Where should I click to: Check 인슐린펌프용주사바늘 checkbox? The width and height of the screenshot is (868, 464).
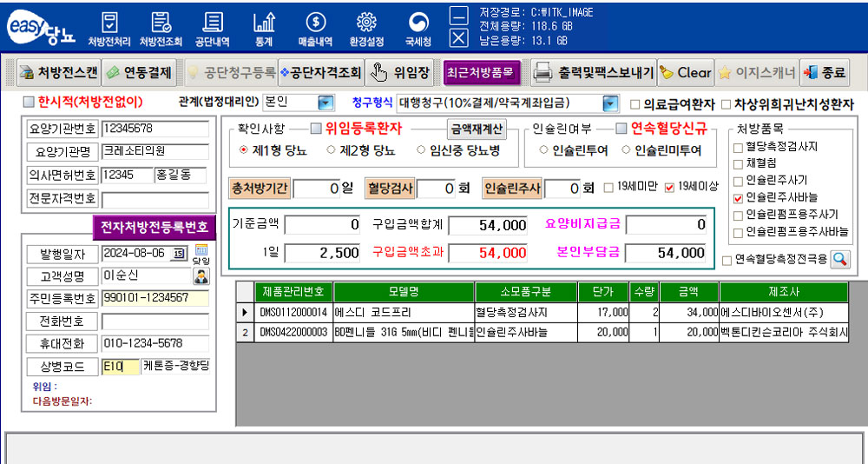[x=737, y=233]
